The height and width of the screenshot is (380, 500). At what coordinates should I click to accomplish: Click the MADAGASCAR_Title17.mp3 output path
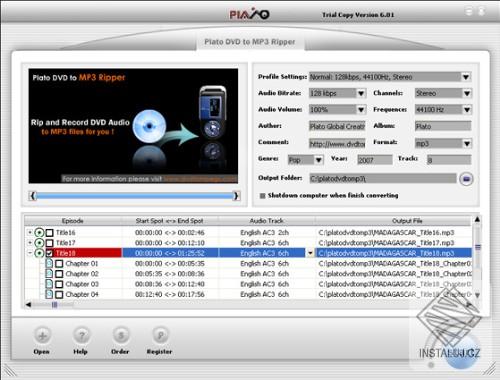point(386,243)
